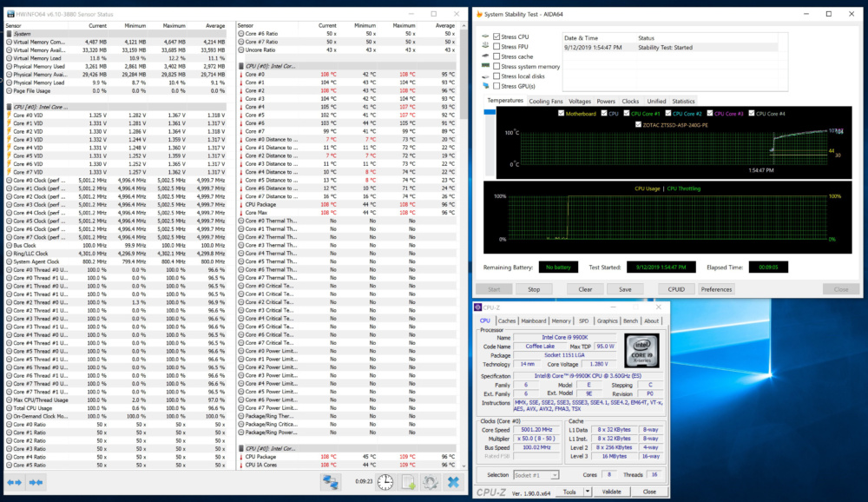Click the Stress FPU icon in AIDA64

click(x=485, y=46)
